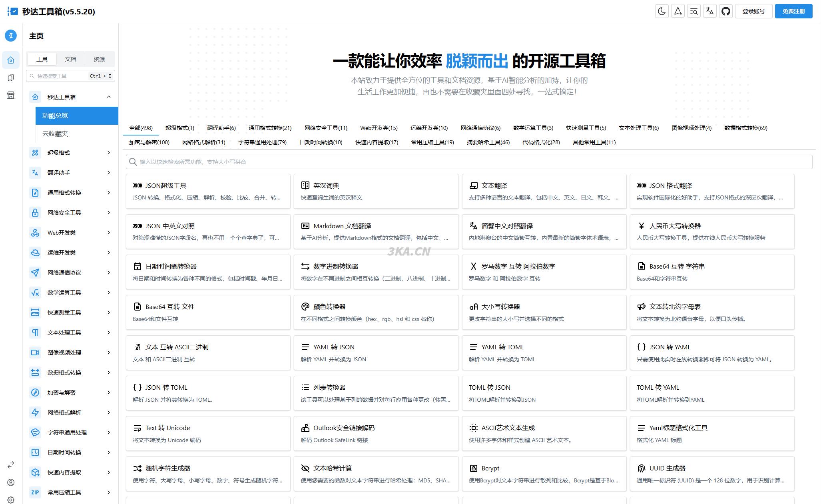821x504 pixels.
Task: Open the user profile icon at bottom-left
Action: 11,482
